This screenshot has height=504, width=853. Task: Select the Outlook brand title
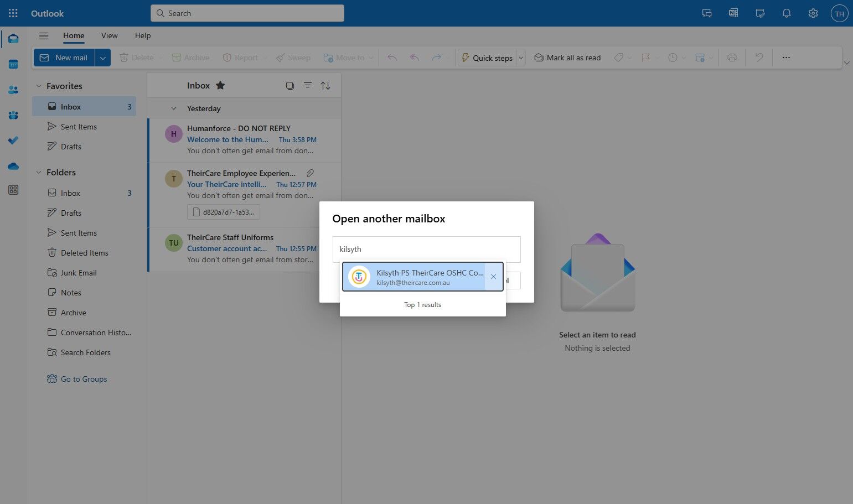tap(47, 13)
